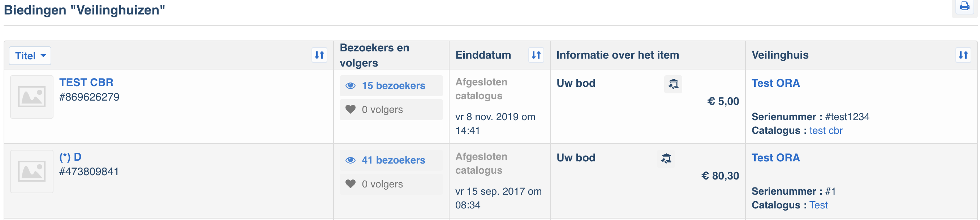Open the TEST CBR item link
The height and width of the screenshot is (220, 980).
click(86, 82)
